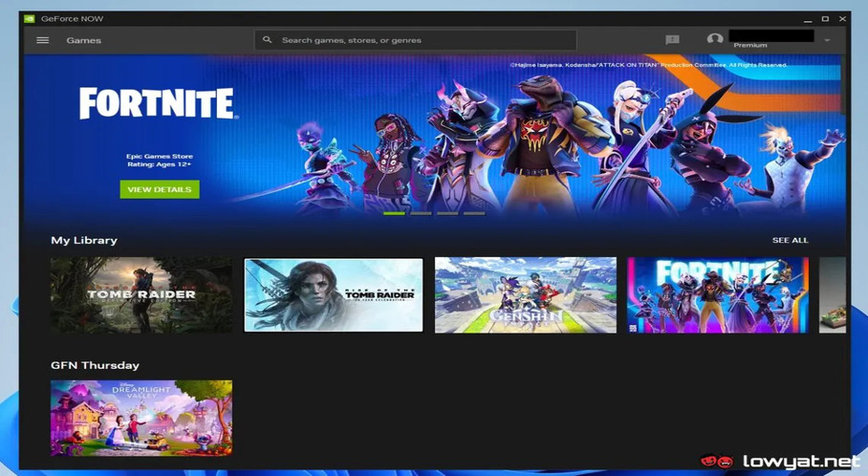Click See All in My Library
This screenshot has height=476, width=868.
point(790,240)
